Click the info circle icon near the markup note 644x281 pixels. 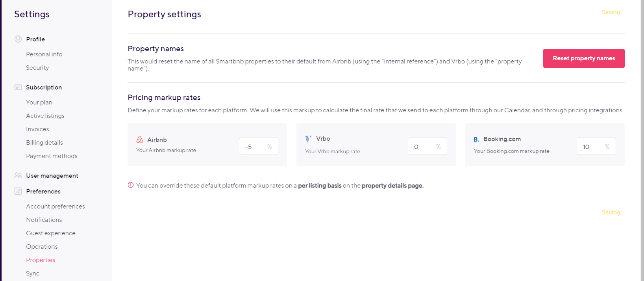click(x=130, y=185)
